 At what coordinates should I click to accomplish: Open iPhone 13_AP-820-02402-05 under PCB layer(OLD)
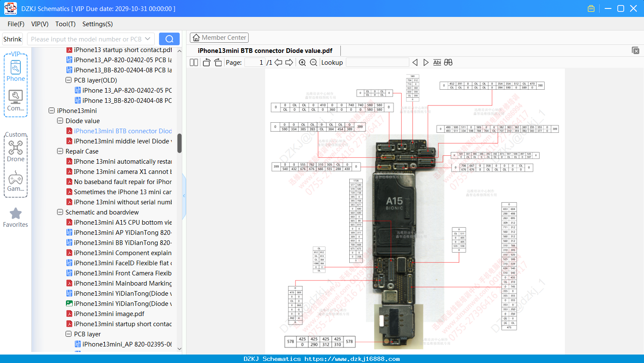click(x=127, y=90)
